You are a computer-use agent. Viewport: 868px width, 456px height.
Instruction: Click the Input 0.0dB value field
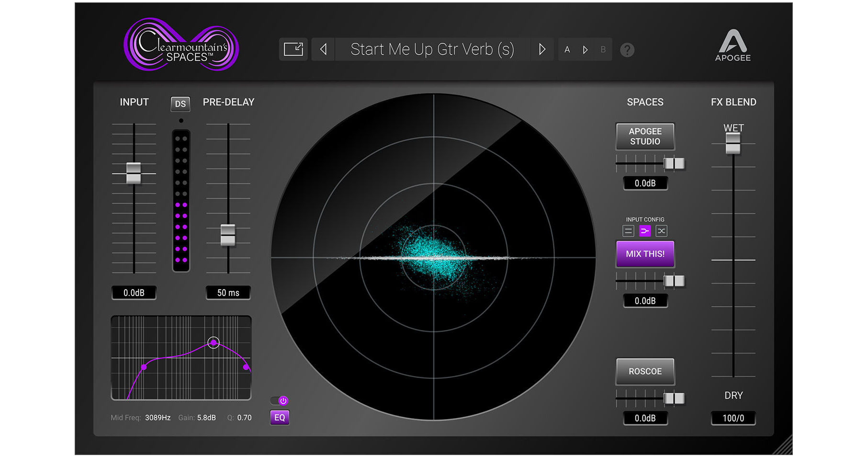pos(134,293)
